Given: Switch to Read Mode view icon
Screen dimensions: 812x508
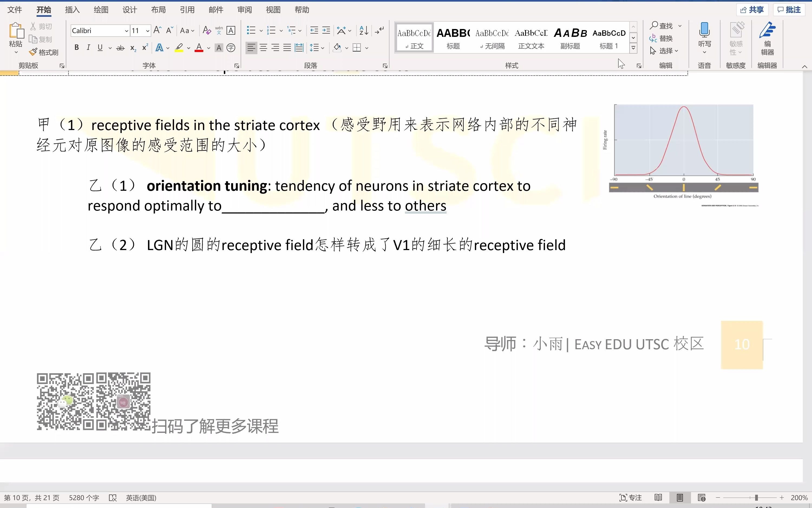Looking at the screenshot, I should click(x=658, y=498).
